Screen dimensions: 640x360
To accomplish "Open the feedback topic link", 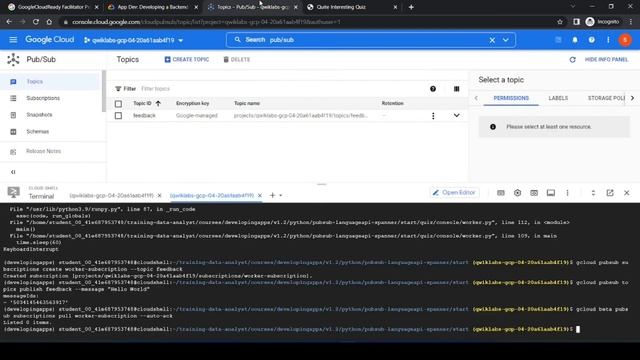I will click(144, 116).
